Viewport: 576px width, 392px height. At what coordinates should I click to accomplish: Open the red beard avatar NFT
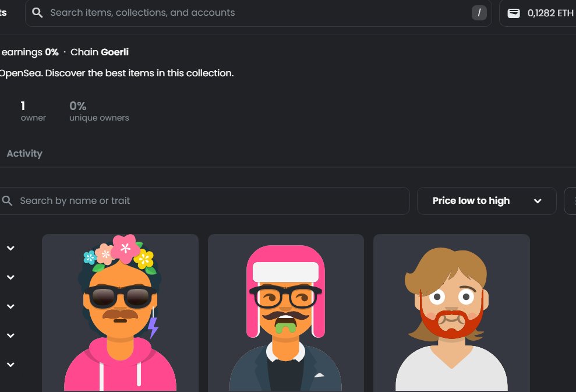tap(451, 313)
